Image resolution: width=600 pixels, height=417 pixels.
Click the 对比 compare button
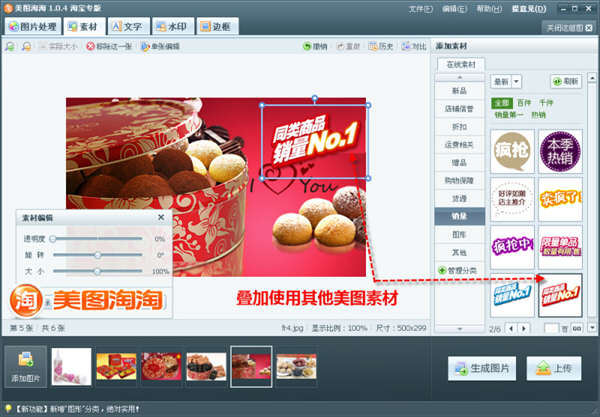(414, 46)
